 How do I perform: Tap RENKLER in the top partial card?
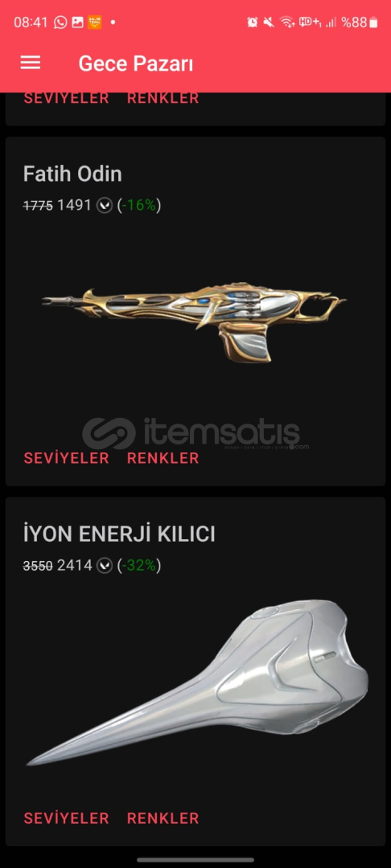pyautogui.click(x=163, y=99)
